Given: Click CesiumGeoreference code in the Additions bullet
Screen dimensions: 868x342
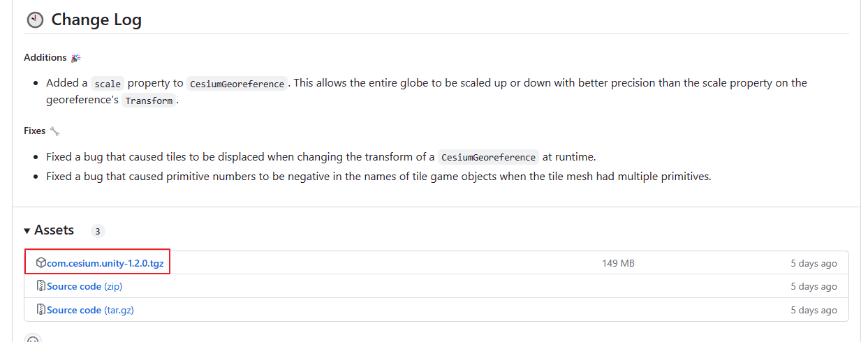Looking at the screenshot, I should (237, 84).
